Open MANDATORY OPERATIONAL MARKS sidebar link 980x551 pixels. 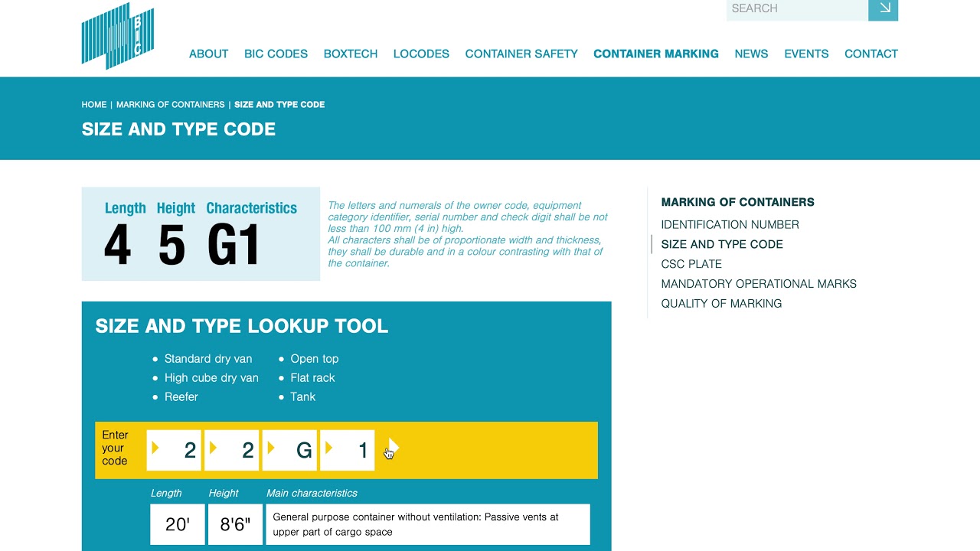tap(759, 284)
